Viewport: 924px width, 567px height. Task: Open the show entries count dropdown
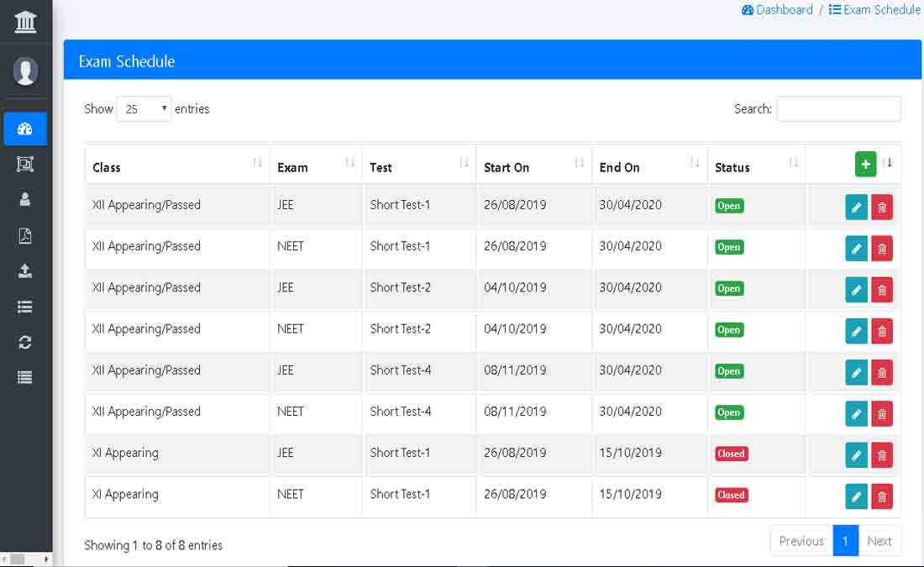point(144,109)
